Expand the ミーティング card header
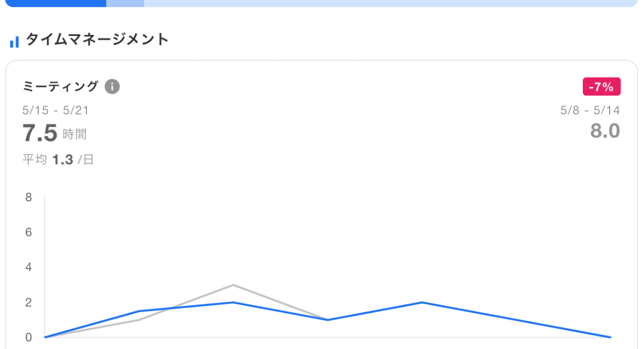This screenshot has width=644, height=349. (x=61, y=86)
